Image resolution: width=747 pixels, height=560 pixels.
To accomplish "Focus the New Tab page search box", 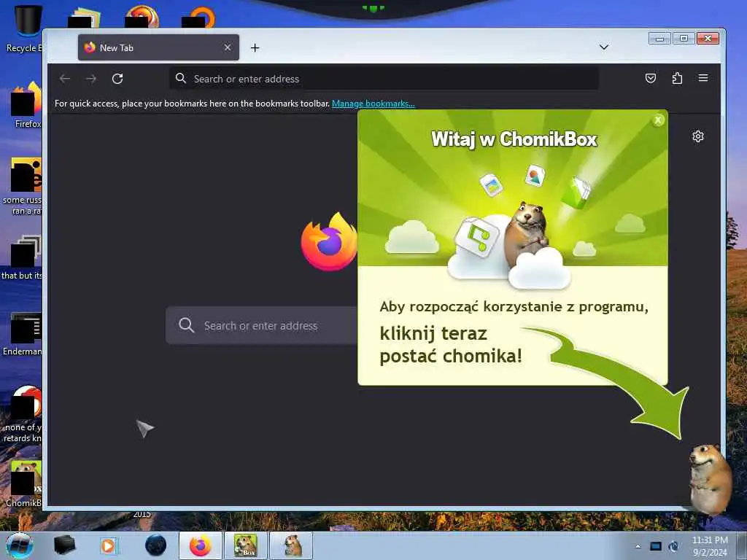I will tap(262, 326).
